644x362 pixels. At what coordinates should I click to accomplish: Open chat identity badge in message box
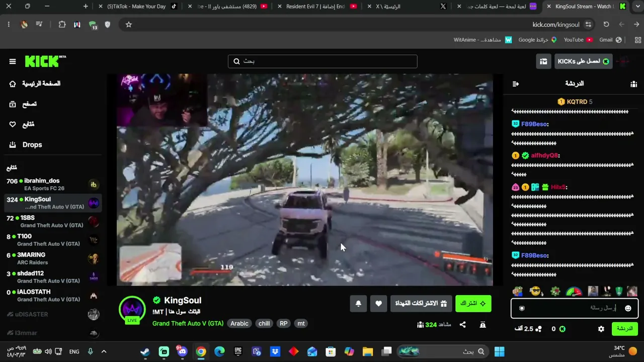click(x=522, y=308)
